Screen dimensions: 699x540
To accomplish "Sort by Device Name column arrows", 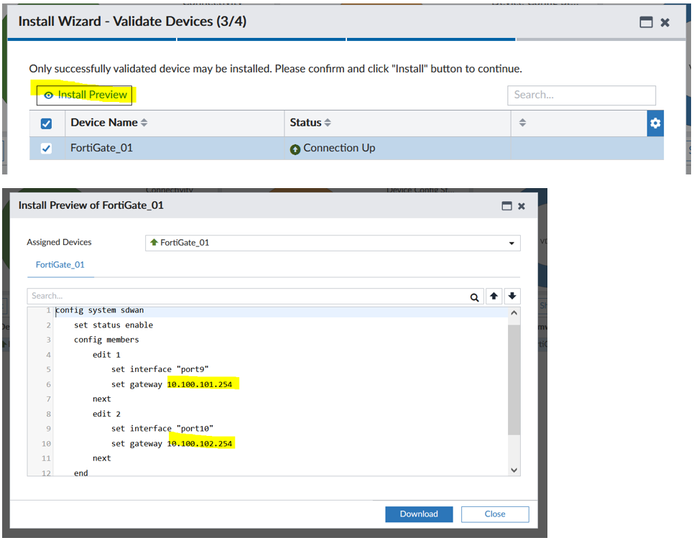I will [144, 123].
